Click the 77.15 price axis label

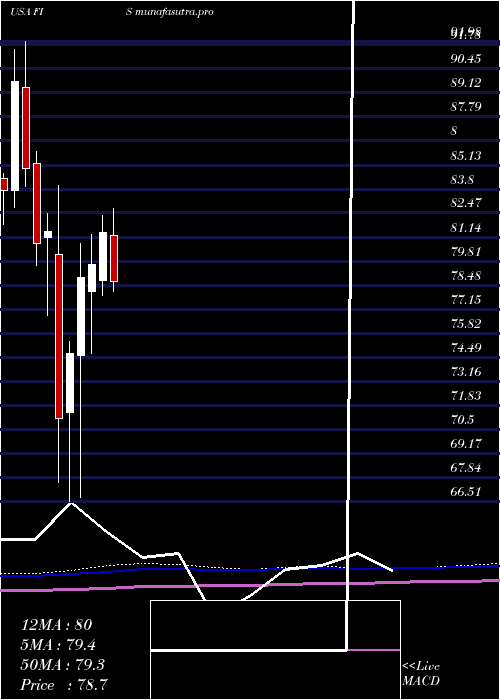click(466, 300)
